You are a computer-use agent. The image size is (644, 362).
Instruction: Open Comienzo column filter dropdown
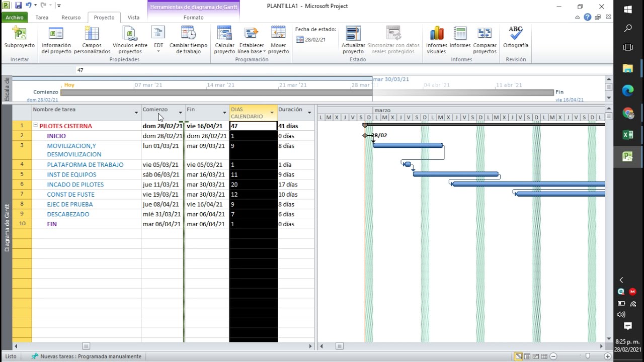pos(181,113)
